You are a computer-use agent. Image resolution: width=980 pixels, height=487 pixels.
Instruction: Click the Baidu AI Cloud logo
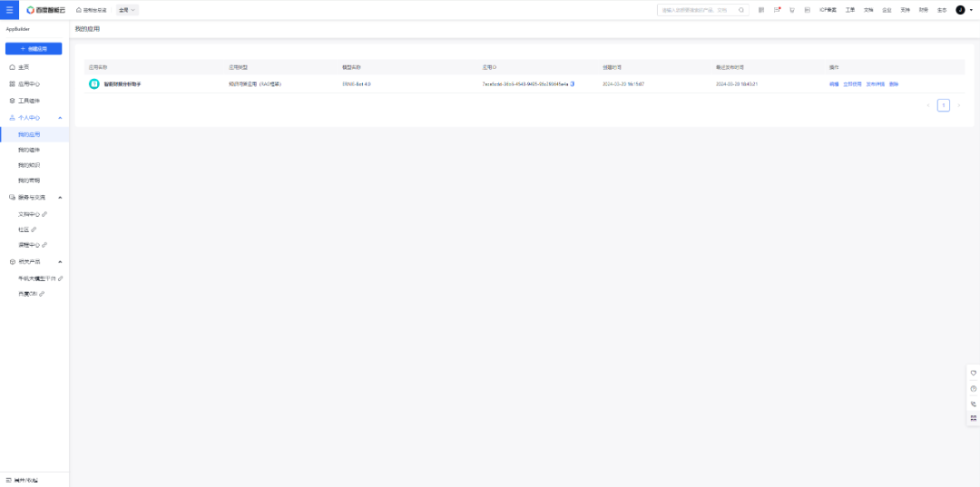coord(46,10)
